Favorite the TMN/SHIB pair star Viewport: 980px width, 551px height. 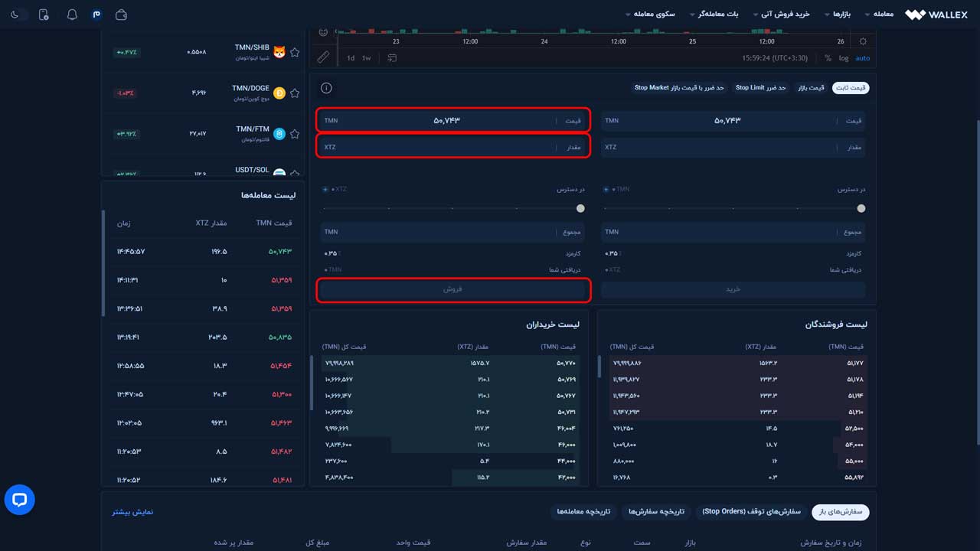tap(295, 52)
